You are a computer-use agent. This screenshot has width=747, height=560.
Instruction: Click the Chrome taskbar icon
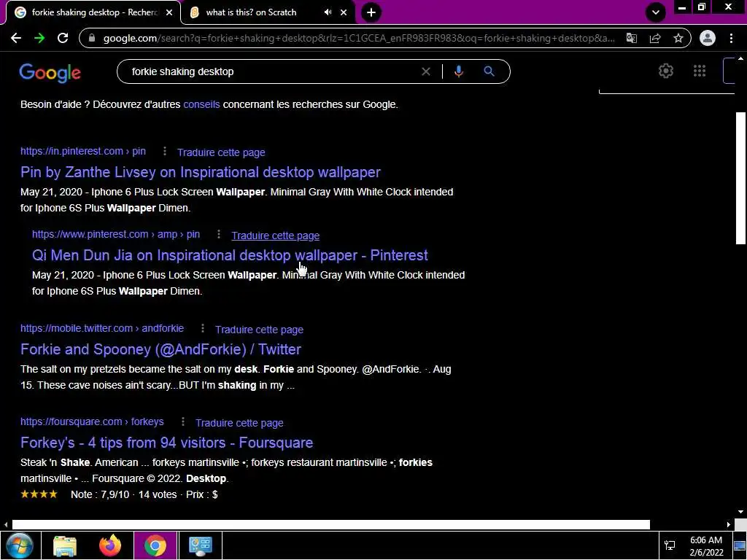[155, 545]
